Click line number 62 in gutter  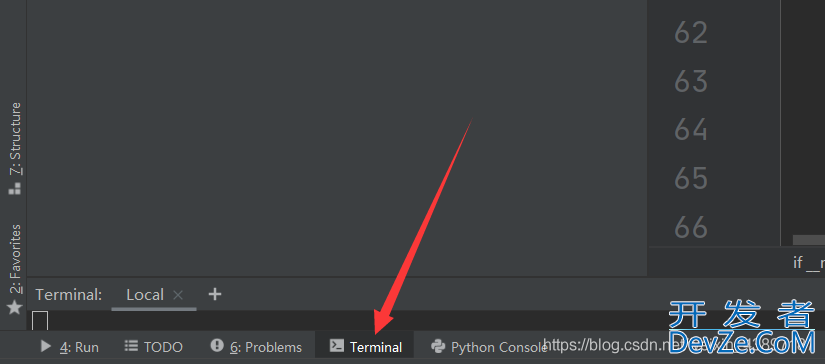coord(691,33)
